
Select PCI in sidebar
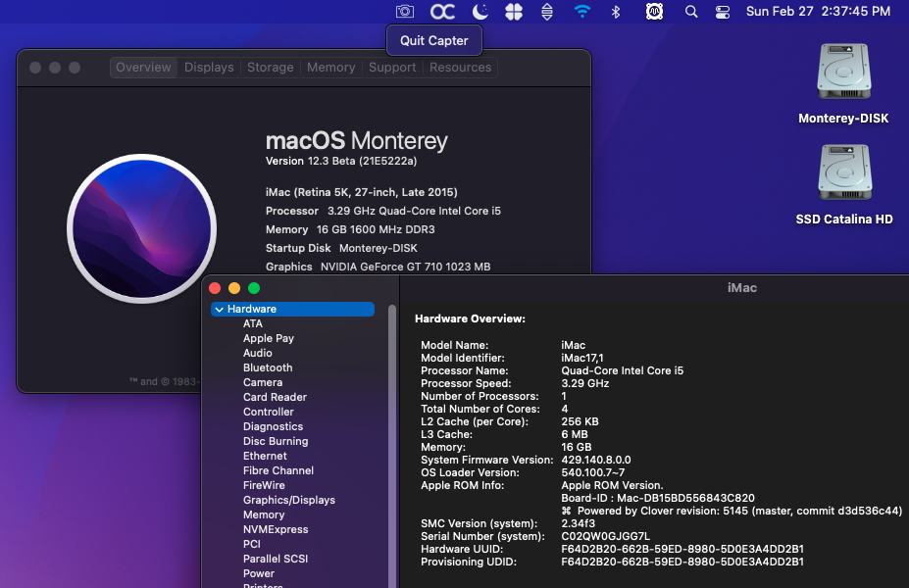[252, 544]
